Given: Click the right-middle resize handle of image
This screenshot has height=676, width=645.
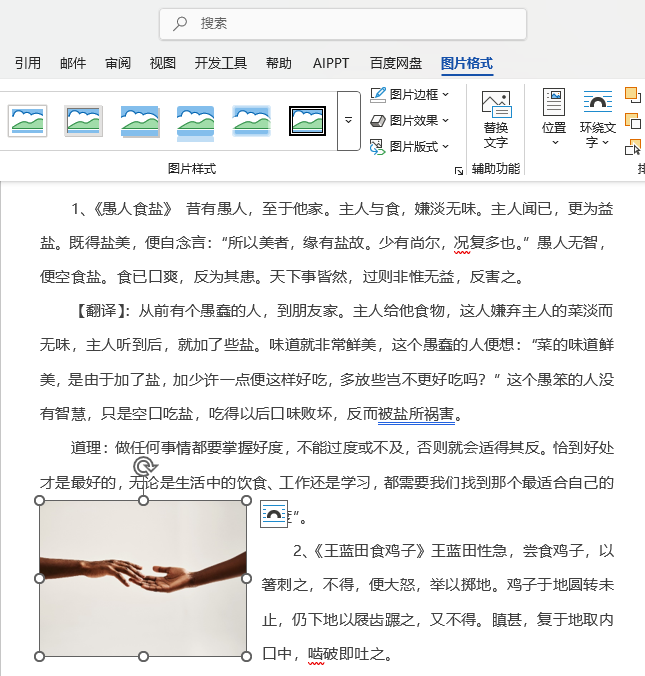Looking at the screenshot, I should [x=246, y=579].
